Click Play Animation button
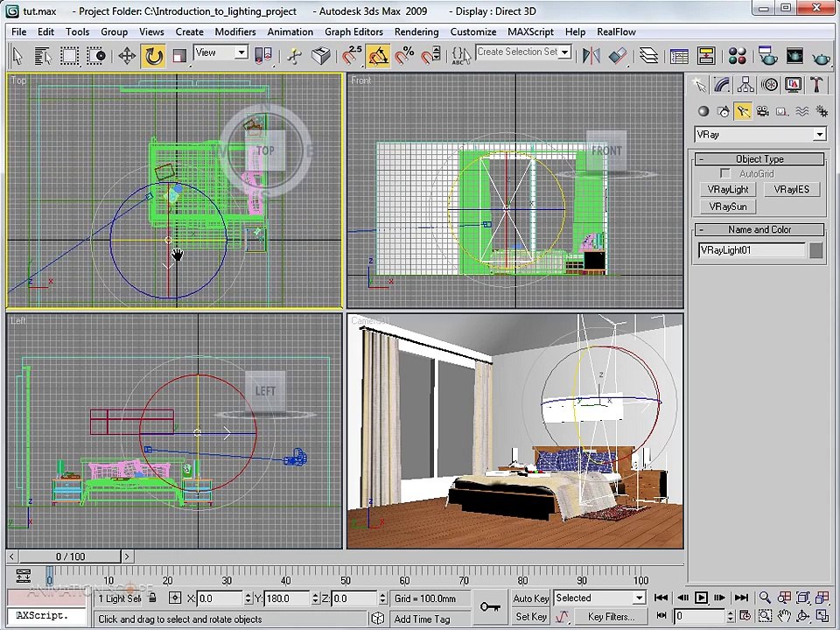This screenshot has height=630, width=840. [701, 598]
